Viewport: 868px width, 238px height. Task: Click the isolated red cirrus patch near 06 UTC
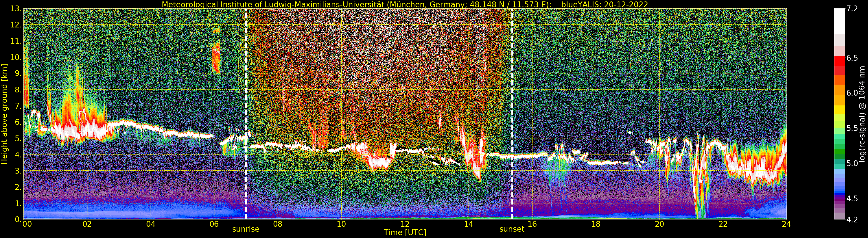tap(216, 58)
